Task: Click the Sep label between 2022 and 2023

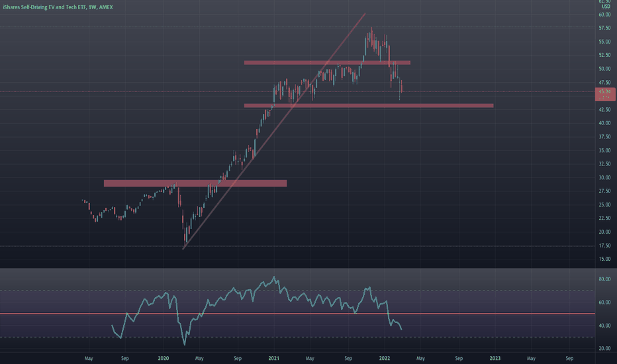Action: point(459,359)
